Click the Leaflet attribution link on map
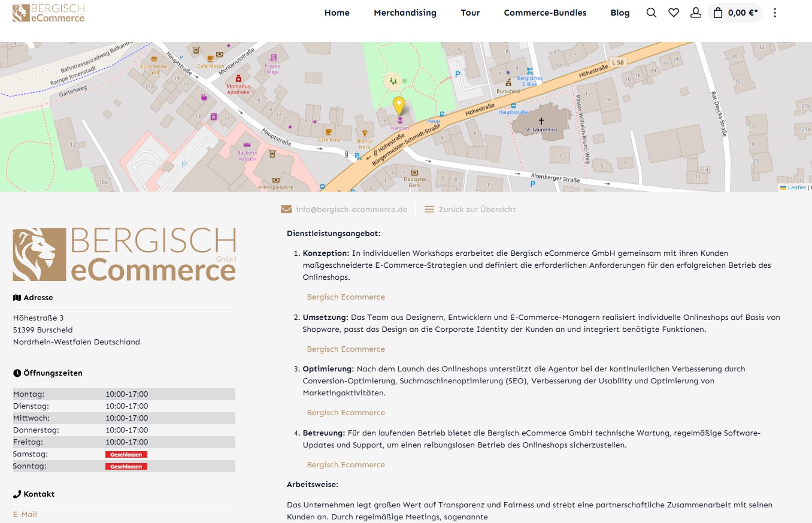 (796, 188)
